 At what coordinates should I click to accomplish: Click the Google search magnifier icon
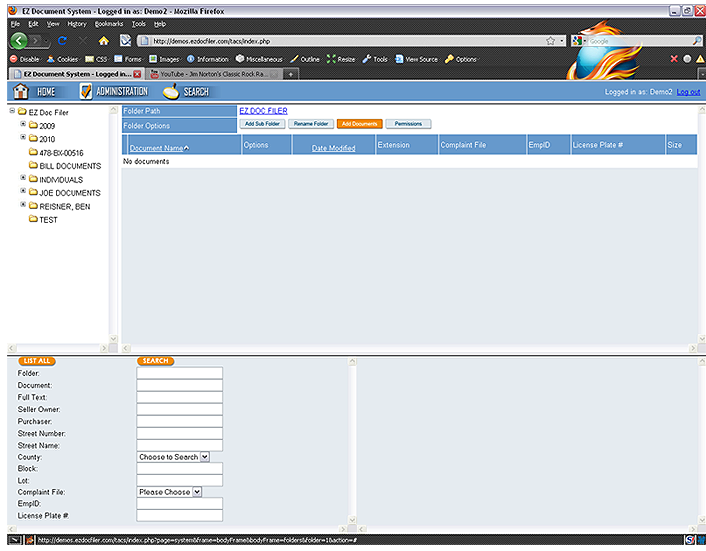697,41
